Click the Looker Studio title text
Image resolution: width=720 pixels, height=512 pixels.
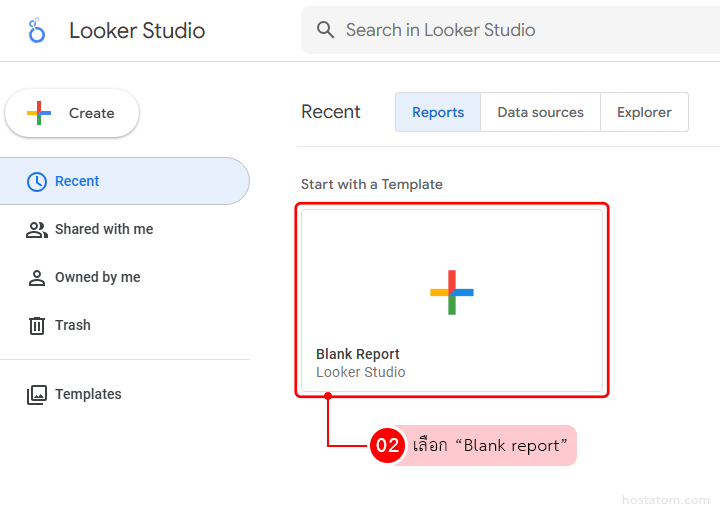[137, 31]
